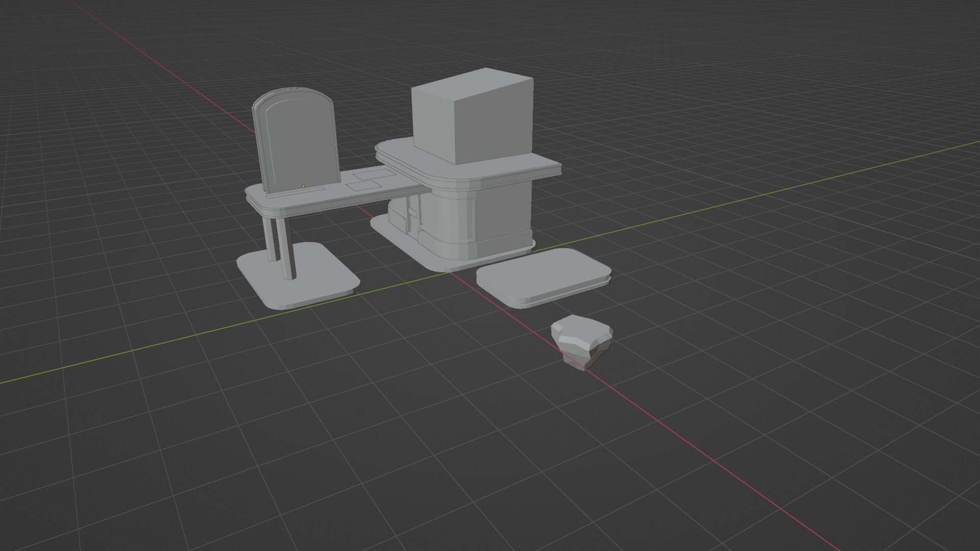
Task: Click the green Y axis line
Action: click(153, 346)
